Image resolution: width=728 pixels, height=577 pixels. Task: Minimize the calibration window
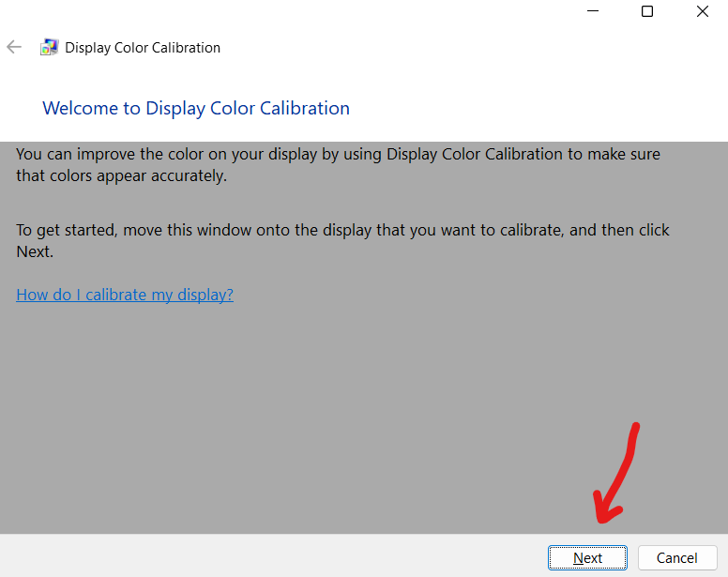pos(593,12)
